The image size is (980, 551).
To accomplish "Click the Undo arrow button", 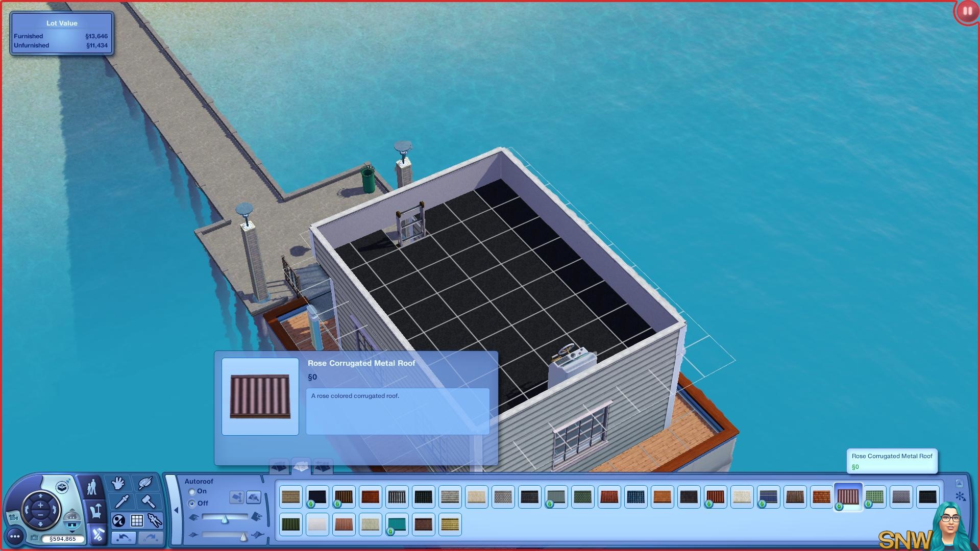I will 124,538.
